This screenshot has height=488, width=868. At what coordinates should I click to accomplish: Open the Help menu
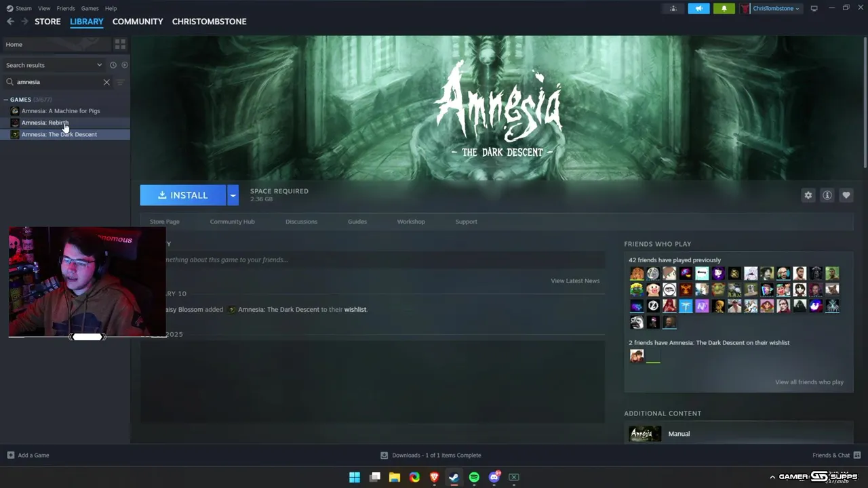click(x=111, y=8)
